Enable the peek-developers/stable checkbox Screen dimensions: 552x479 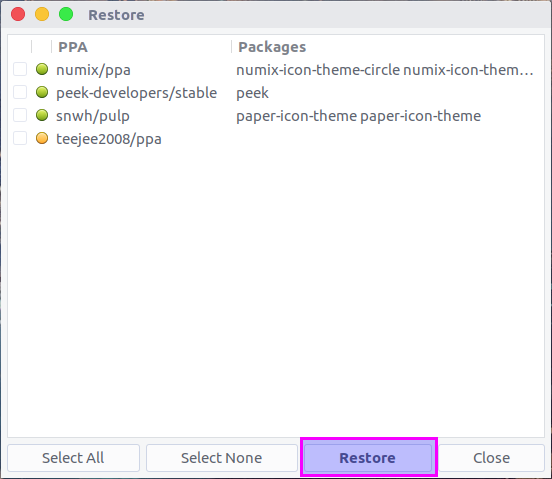[20, 92]
